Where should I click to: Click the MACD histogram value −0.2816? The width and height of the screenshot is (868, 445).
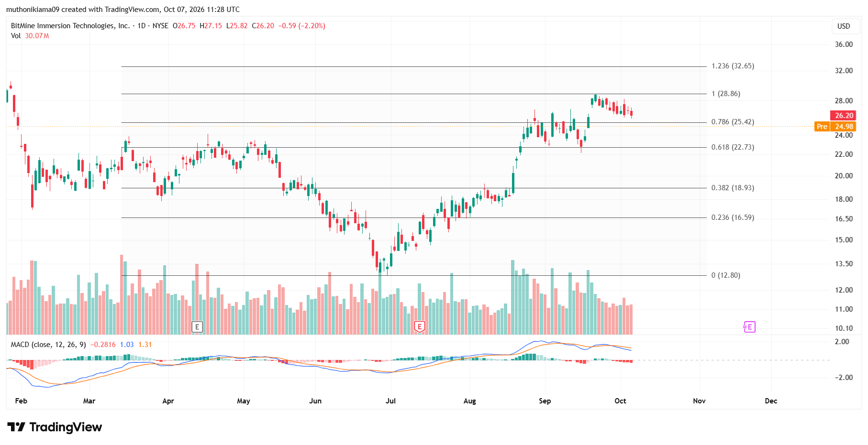click(103, 345)
